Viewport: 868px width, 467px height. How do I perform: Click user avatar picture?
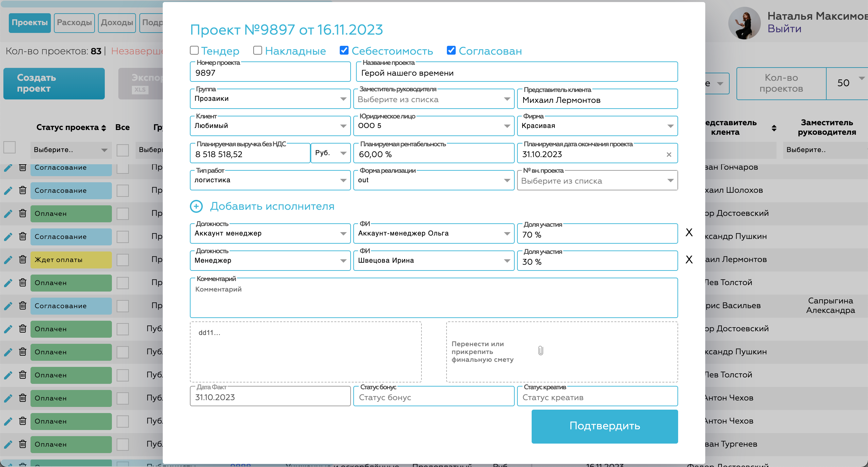point(744,23)
